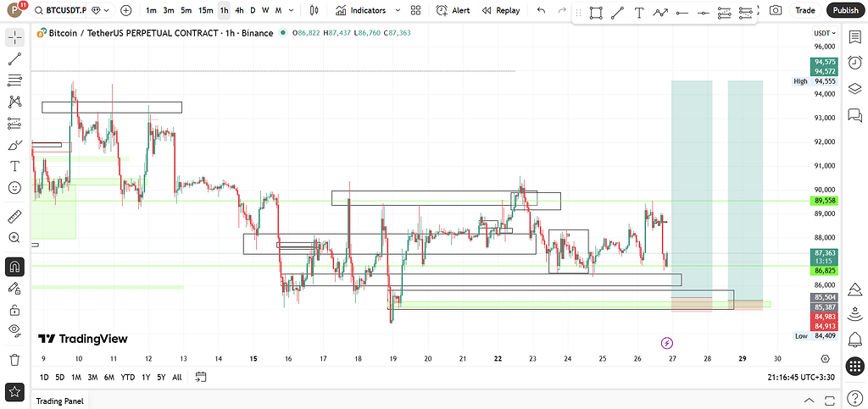This screenshot has width=868, height=409.
Task: Select the Text annotation tool in left sidebar
Action: (14, 166)
